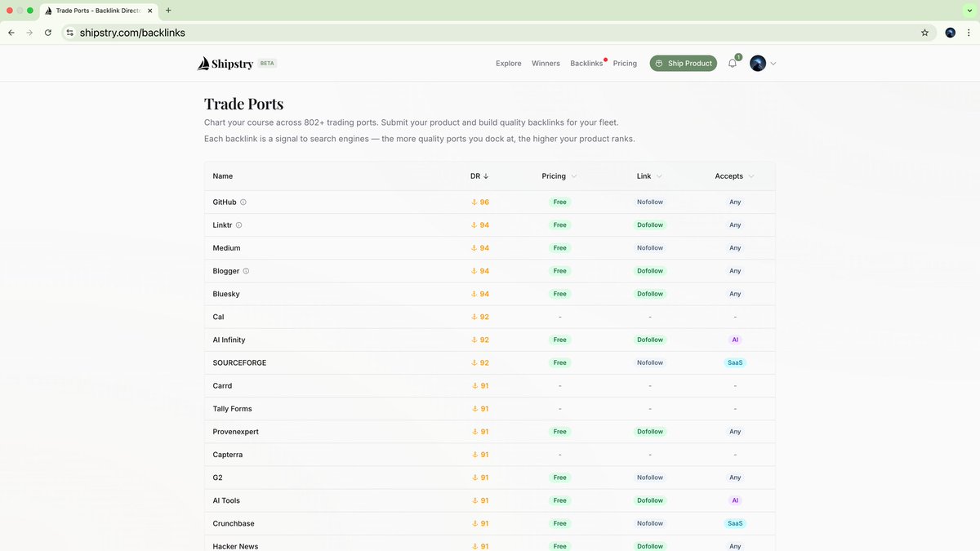Viewport: 980px width, 551px height.
Task: Open the Bluesky row
Action: click(x=489, y=293)
